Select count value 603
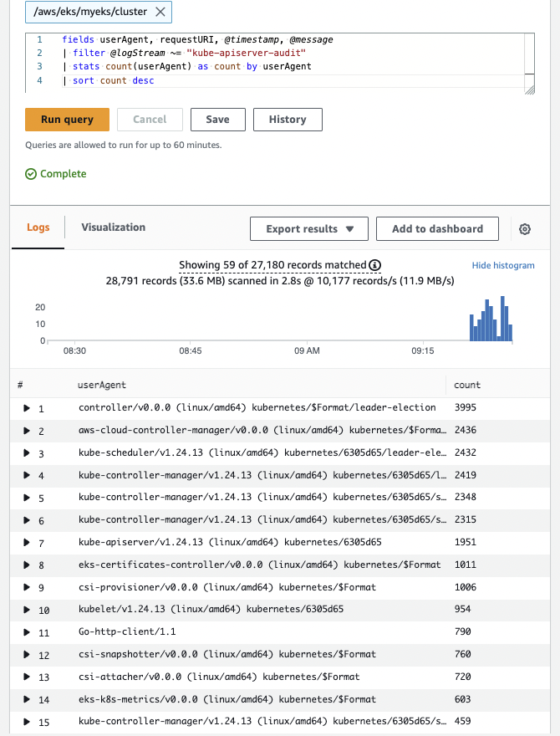The image size is (560, 736). pos(462,699)
